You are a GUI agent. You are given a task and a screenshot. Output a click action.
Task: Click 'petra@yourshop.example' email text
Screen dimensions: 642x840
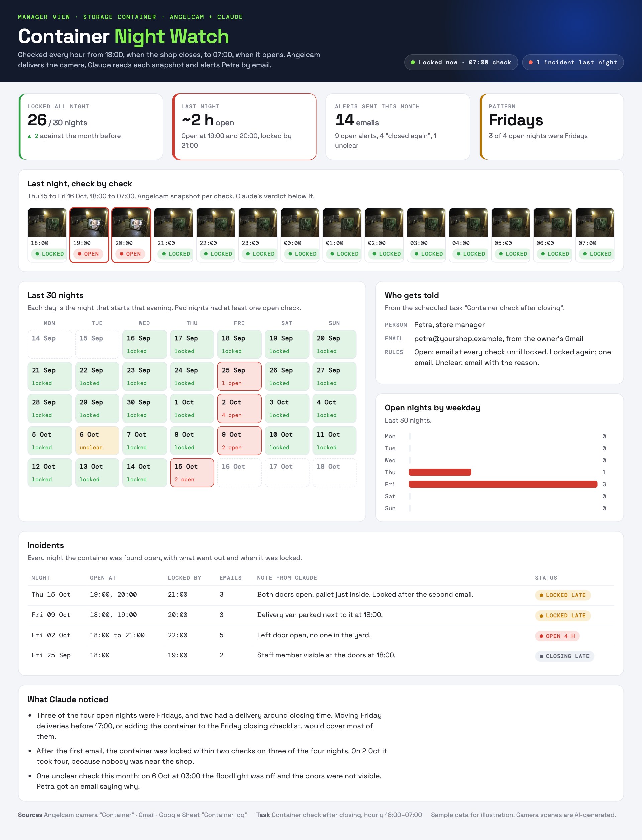pos(457,338)
